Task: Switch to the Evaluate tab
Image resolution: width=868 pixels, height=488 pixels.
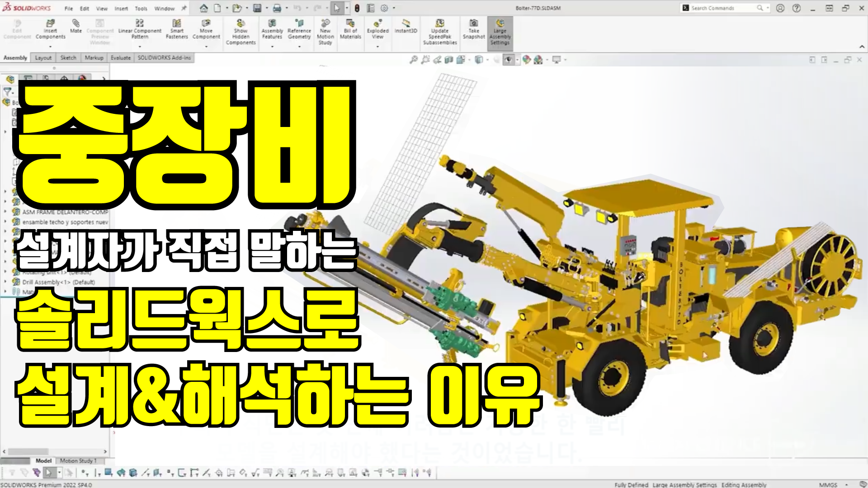Action: point(121,58)
